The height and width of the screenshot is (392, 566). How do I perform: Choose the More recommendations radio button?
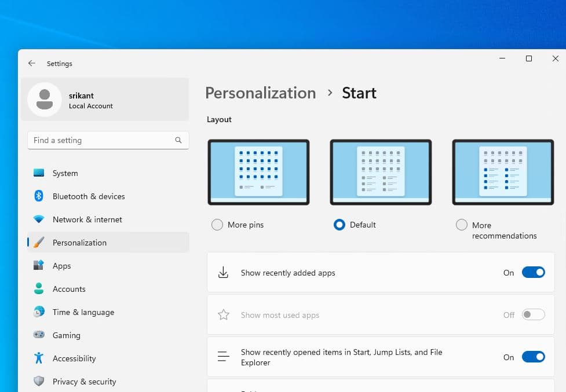pos(461,225)
